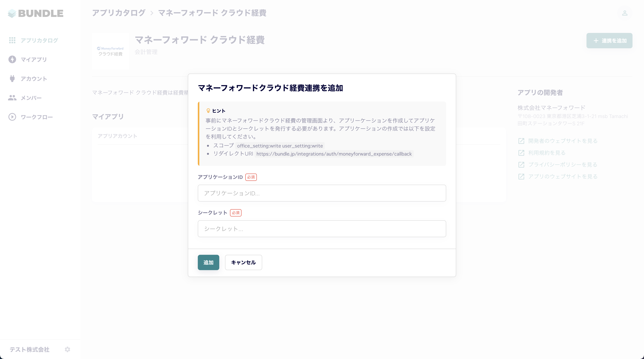The width and height of the screenshot is (644, 359).
Task: Click the Money Forward クラウド経費 app thumbnail
Action: pyautogui.click(x=110, y=51)
